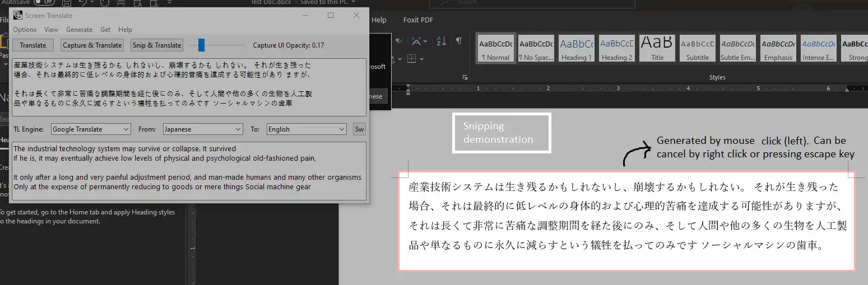Open the TL Engine Google Translate dropdown

(91, 129)
